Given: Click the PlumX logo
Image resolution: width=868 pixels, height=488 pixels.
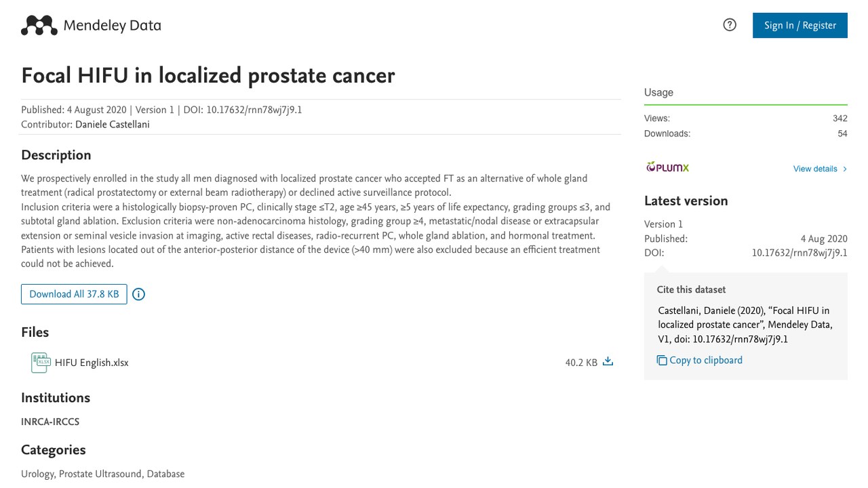Looking at the screenshot, I should (x=667, y=167).
